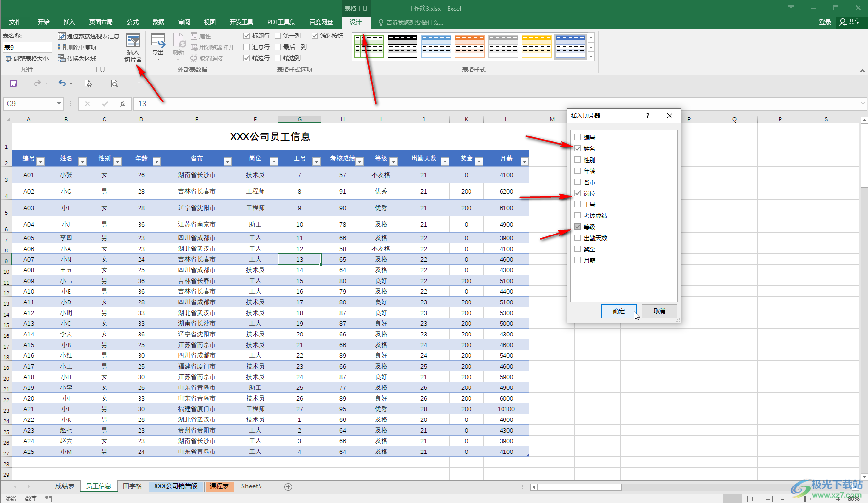Screen dimensions: 868x503
Task: Click the ribbon display options icon
Action: [x=791, y=8]
